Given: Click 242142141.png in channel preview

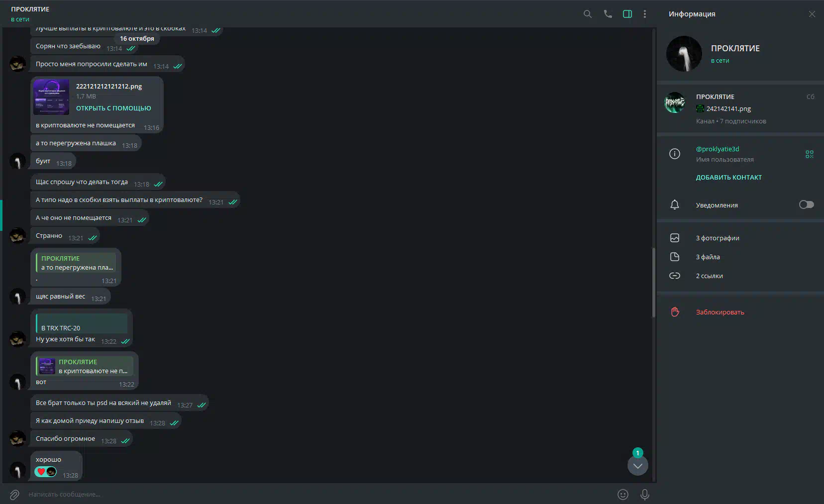Looking at the screenshot, I should point(728,108).
